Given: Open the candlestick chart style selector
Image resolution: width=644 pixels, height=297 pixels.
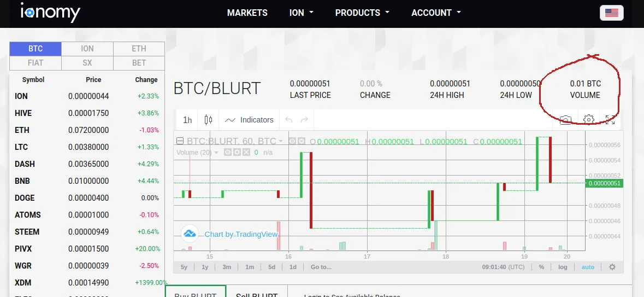Looking at the screenshot, I should click(x=208, y=120).
